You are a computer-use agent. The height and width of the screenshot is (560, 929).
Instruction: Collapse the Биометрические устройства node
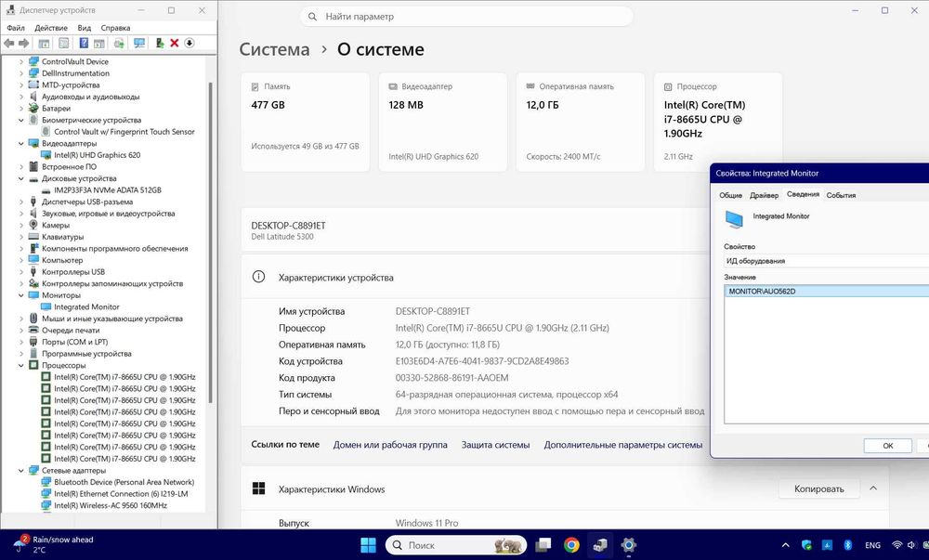pyautogui.click(x=21, y=120)
